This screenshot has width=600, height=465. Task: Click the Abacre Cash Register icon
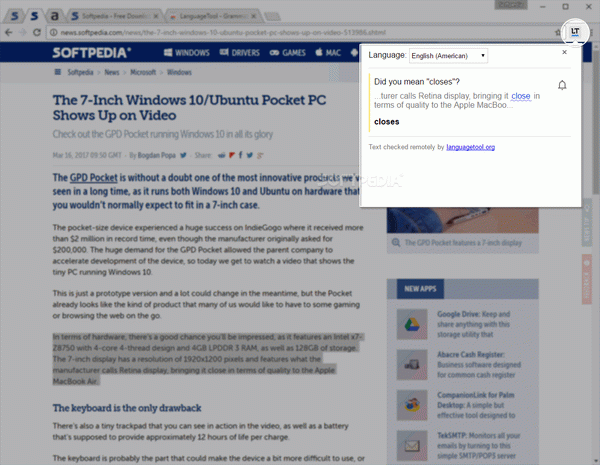pyautogui.click(x=412, y=365)
